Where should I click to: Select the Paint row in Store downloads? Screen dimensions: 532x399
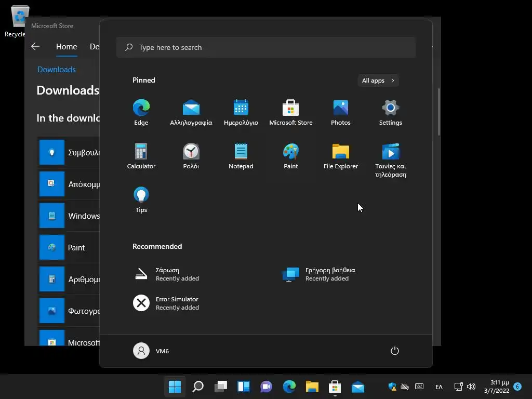click(69, 247)
